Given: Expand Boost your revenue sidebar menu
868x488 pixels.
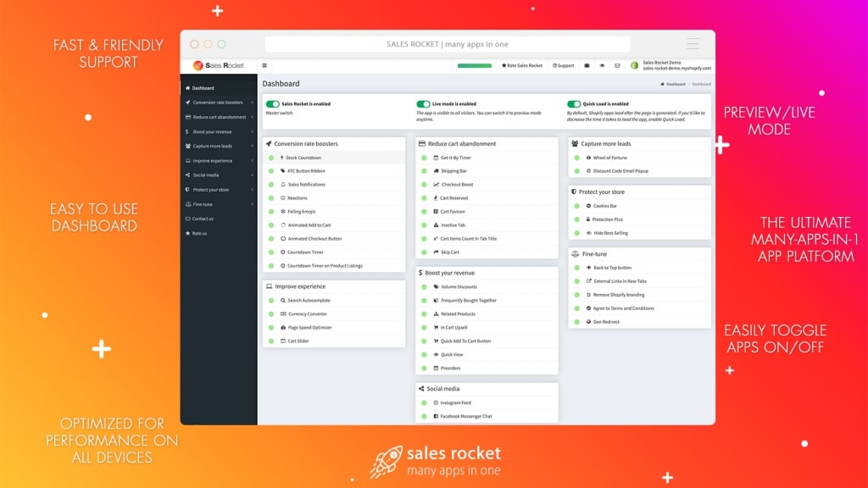Looking at the screenshot, I should [x=219, y=131].
